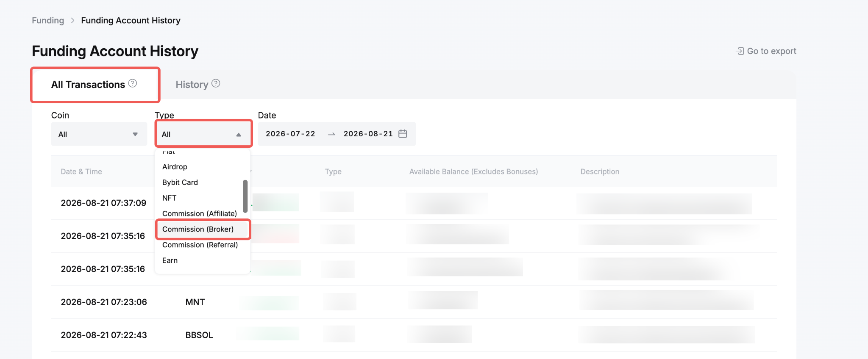Go to Funding via breadcrumb link
Image resolution: width=868 pixels, height=359 pixels.
(48, 20)
